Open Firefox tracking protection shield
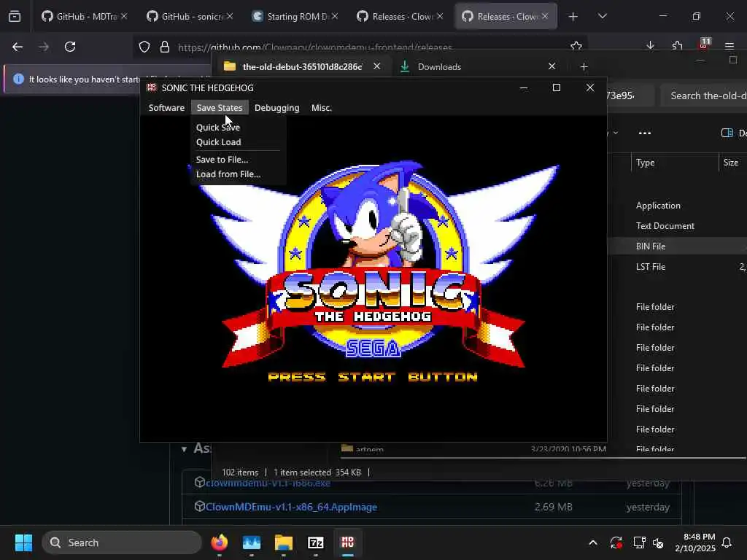This screenshot has width=747, height=560. 144,47
